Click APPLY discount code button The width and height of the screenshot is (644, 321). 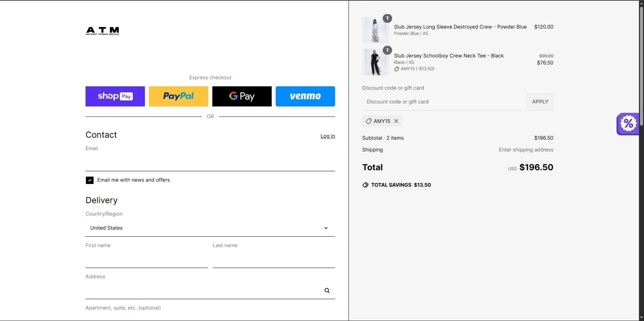pyautogui.click(x=540, y=102)
